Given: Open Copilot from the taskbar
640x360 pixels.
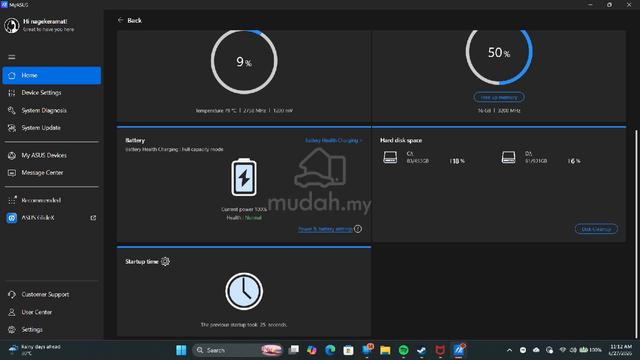Looking at the screenshot, I should (x=312, y=350).
